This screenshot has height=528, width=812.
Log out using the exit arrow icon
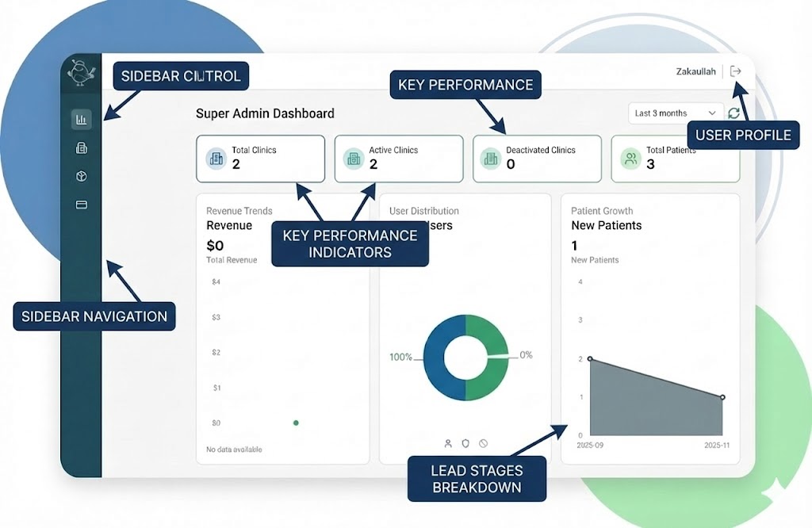point(736,71)
